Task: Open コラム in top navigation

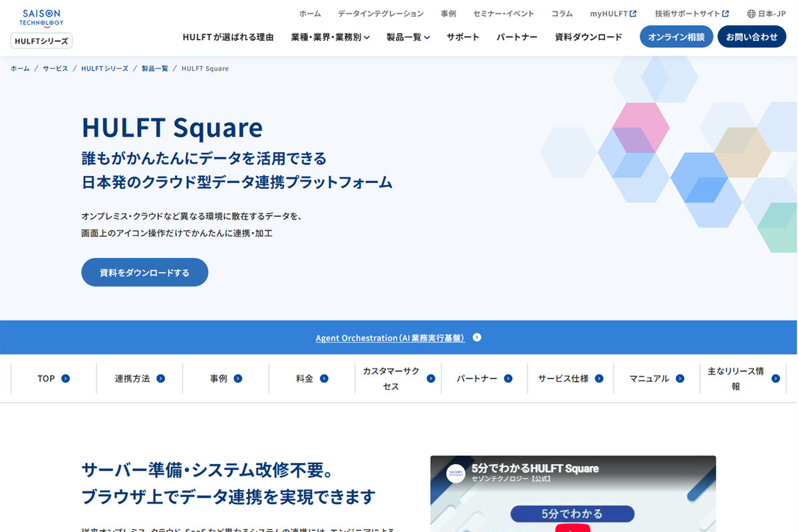Action: [562, 13]
